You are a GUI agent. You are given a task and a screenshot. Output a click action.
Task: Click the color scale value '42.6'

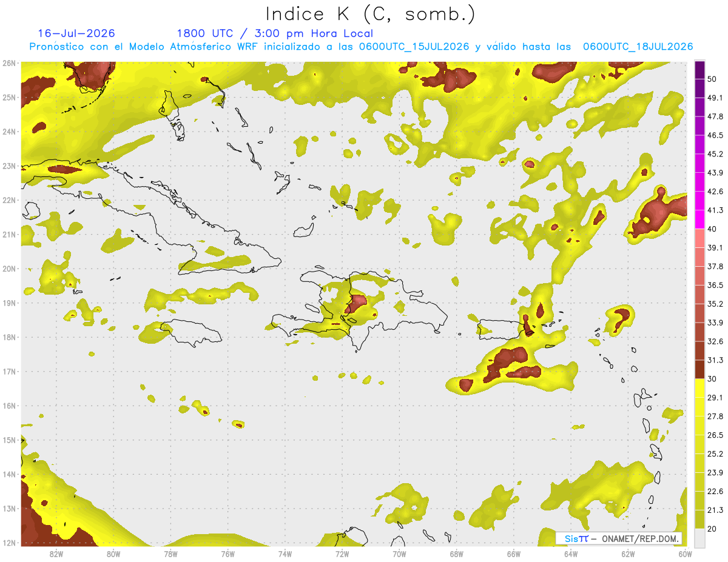tap(715, 192)
